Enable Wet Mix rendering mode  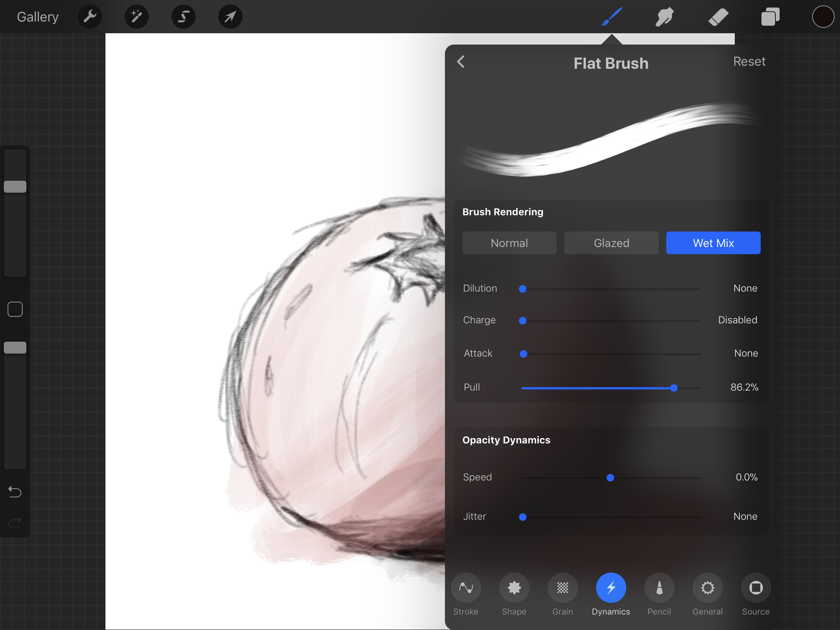713,242
